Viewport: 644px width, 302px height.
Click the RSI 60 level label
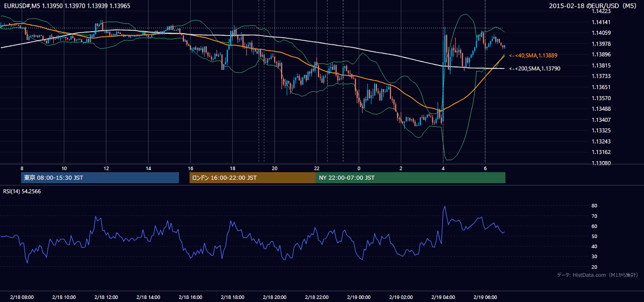(594, 226)
